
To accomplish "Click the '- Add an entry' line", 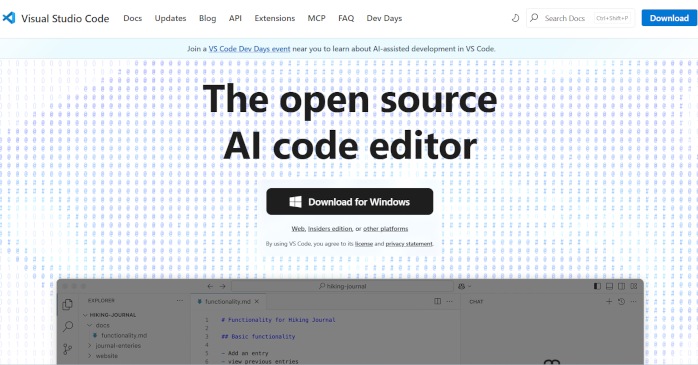I will [245, 353].
